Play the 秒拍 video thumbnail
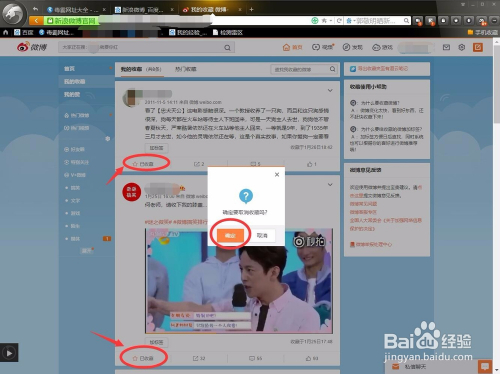 pyautogui.click(x=239, y=281)
